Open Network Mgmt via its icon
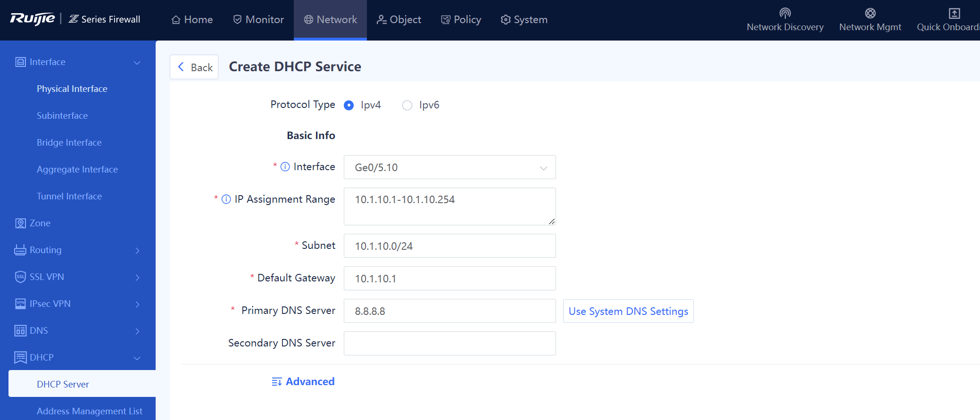 coord(871,13)
